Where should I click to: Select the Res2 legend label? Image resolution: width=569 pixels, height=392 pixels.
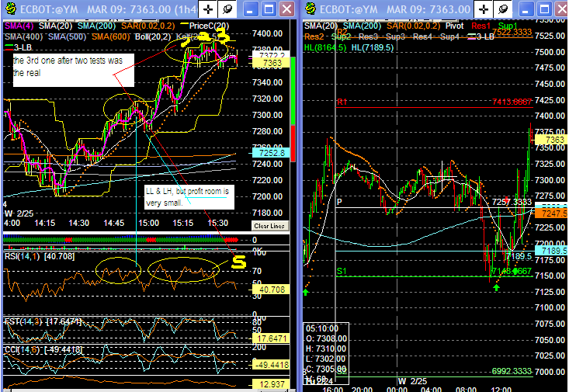[x=314, y=36]
